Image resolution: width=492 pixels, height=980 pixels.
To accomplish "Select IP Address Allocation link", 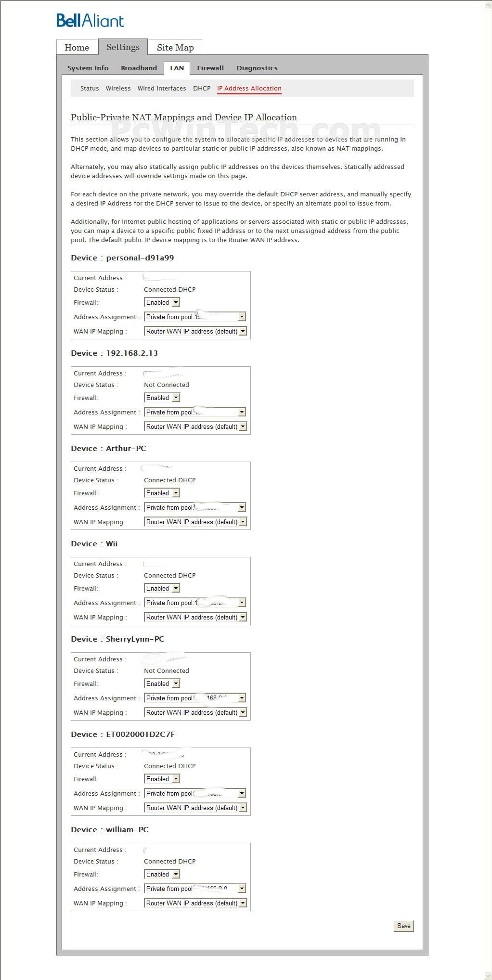I will tap(249, 88).
